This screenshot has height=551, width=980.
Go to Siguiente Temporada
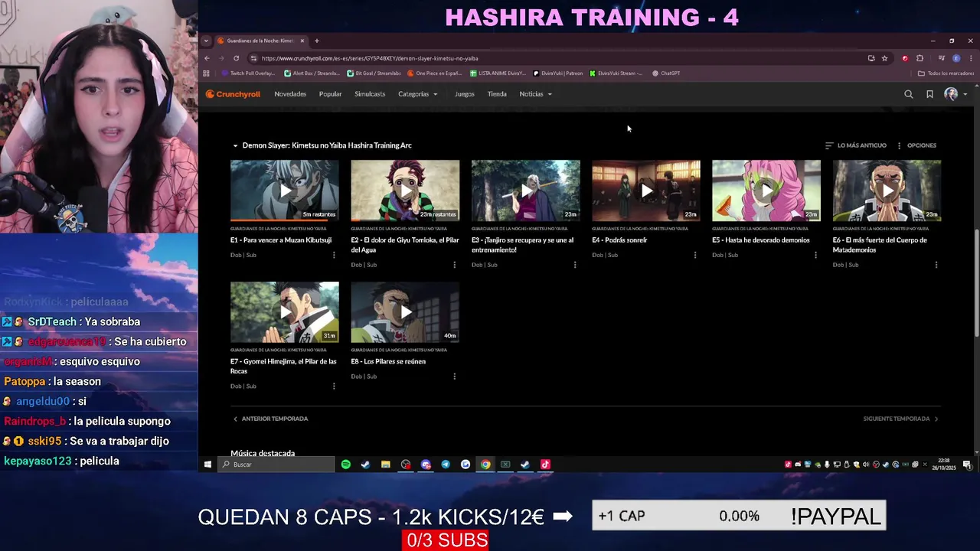[901, 419]
